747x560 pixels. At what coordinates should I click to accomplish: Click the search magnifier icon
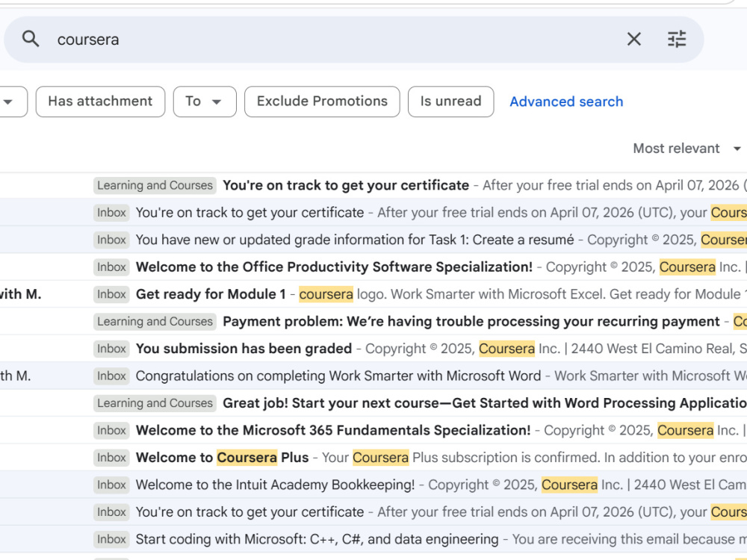click(31, 39)
